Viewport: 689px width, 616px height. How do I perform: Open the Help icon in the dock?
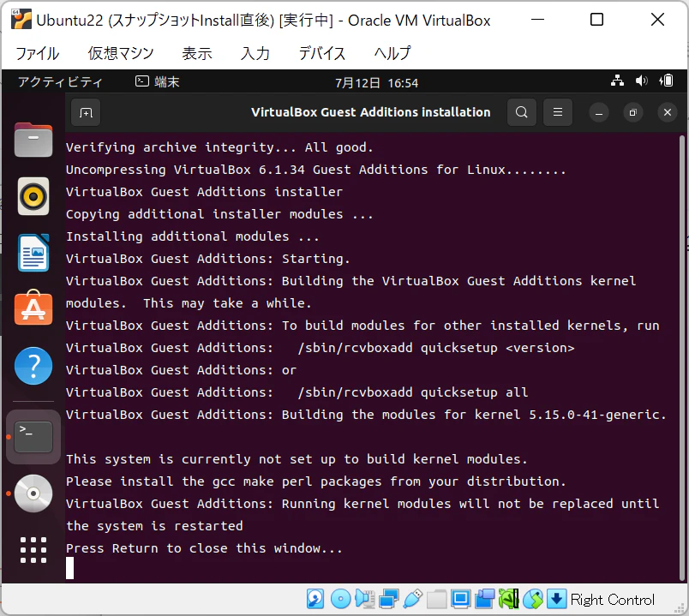[33, 366]
